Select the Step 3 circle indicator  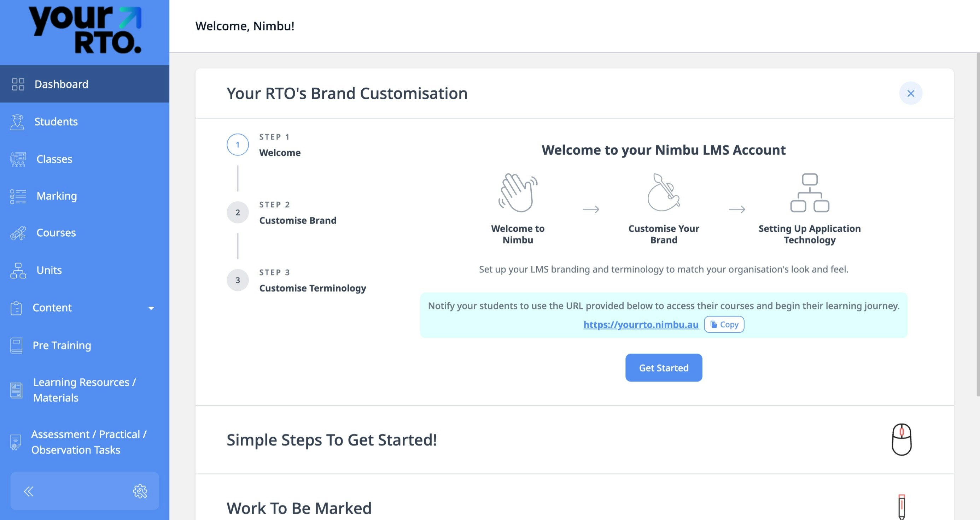click(x=237, y=280)
